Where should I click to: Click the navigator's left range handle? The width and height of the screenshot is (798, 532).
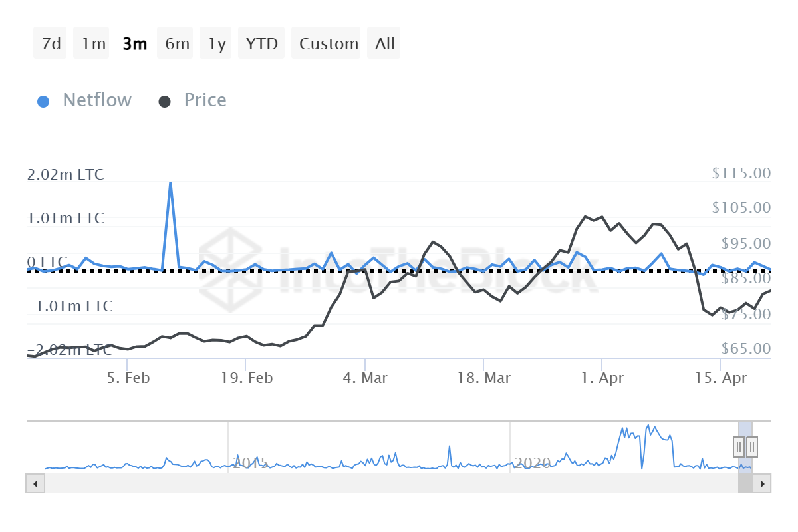(739, 446)
